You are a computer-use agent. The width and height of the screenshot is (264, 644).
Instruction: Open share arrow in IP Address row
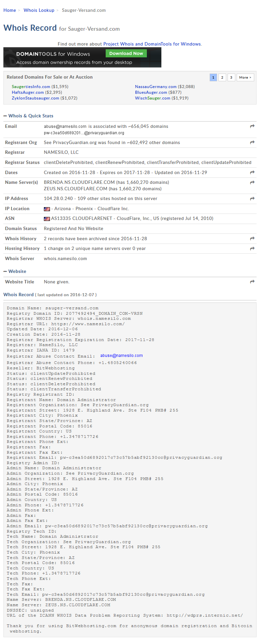tap(252, 199)
